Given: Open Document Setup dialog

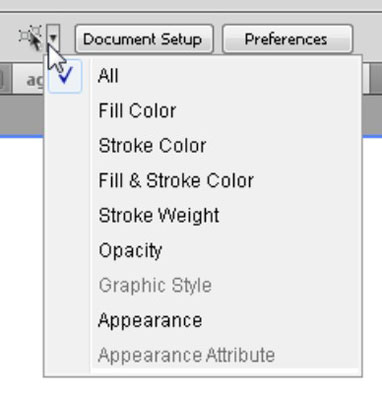Looking at the screenshot, I should coord(144,39).
